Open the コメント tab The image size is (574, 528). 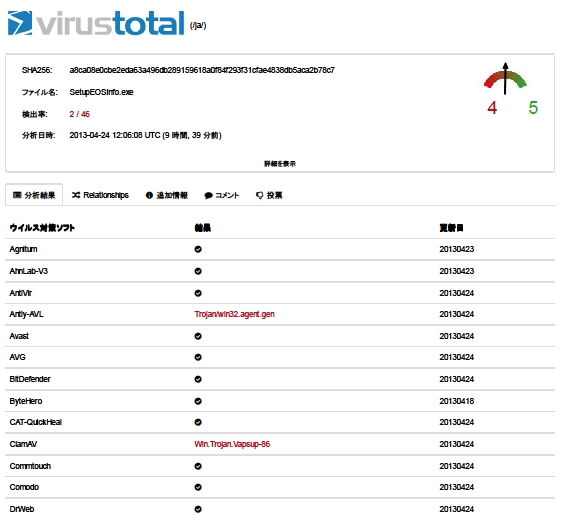222,195
